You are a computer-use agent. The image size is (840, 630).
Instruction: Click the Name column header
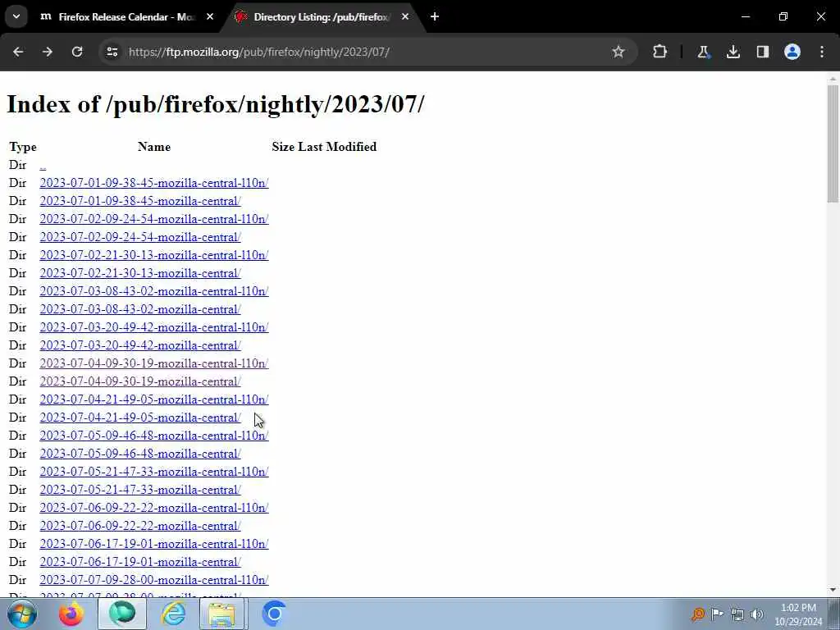tap(154, 147)
